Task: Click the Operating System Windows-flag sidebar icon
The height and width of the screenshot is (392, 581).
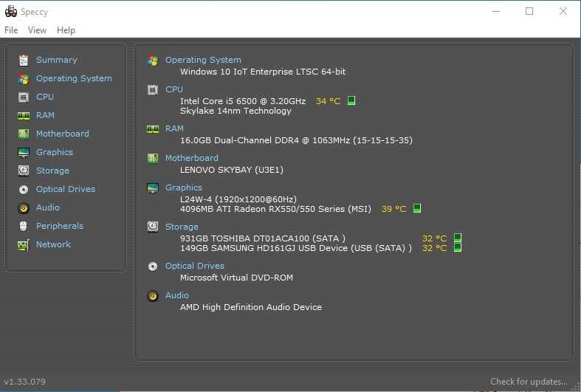Action: pyautogui.click(x=24, y=78)
